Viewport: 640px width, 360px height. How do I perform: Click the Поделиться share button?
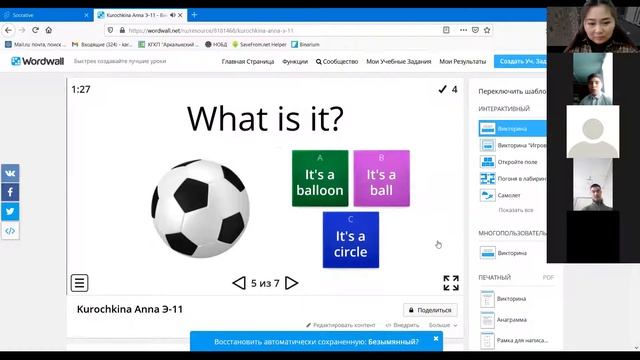pos(430,310)
